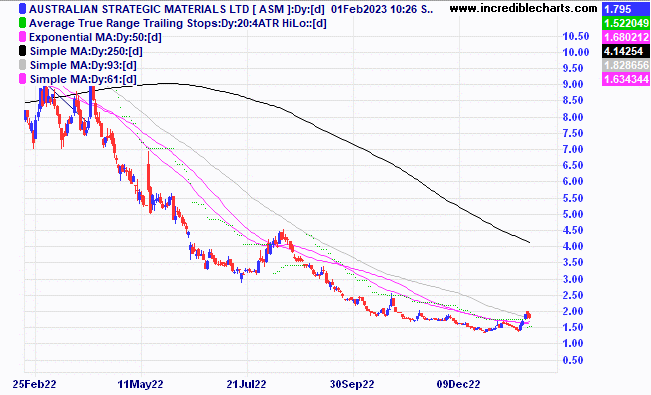Click the 1.522049 ATR stop value box
Screen dimensions: 651x395
tap(626, 23)
